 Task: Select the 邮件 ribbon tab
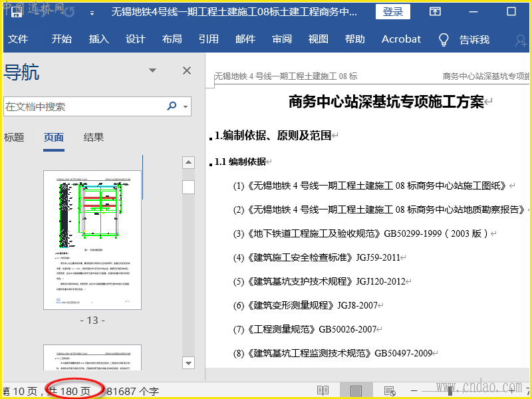coord(245,39)
